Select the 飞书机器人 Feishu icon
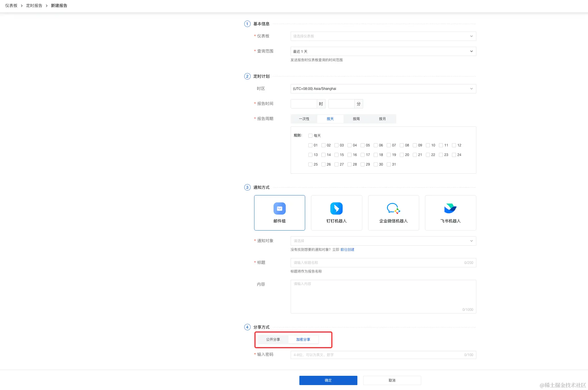This screenshot has height=390, width=588. [x=450, y=208]
